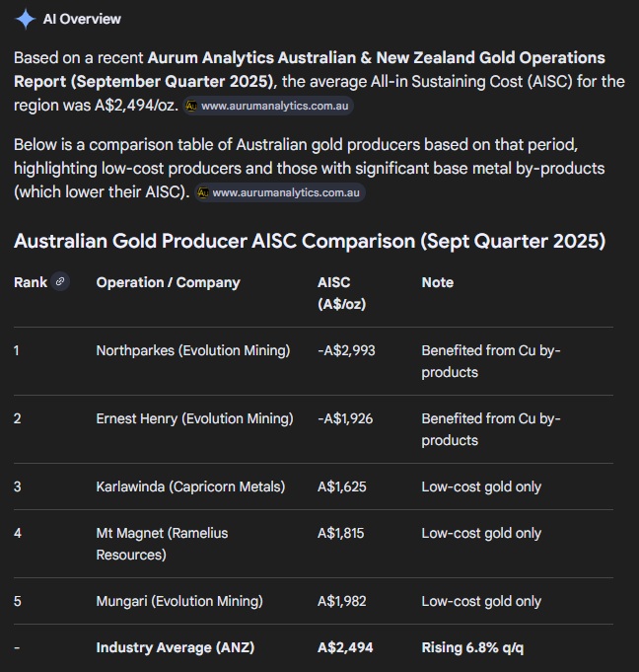This screenshot has width=639, height=672.
Task: Open the second www.aurumanalytics.com.au source link
Action: click(280, 192)
